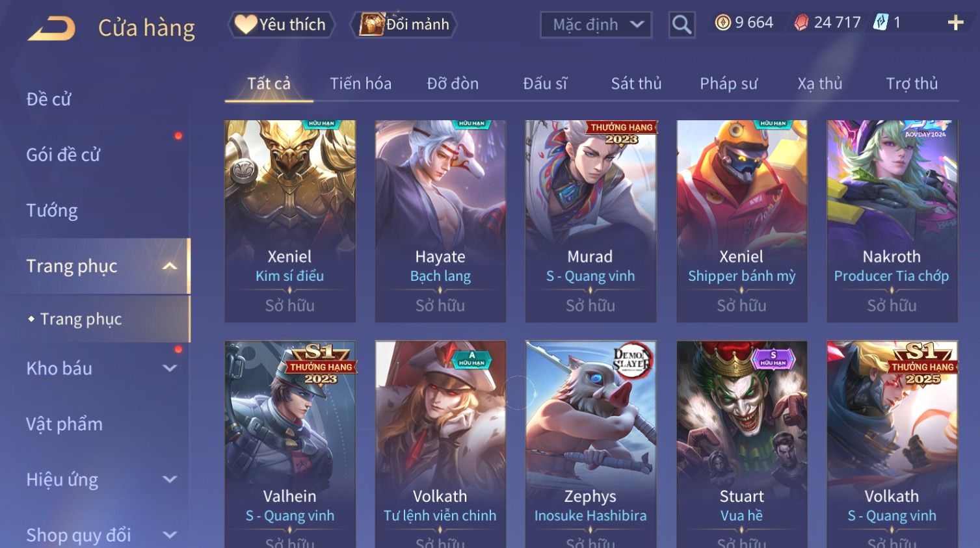Click the back arrow icon

coord(51,28)
